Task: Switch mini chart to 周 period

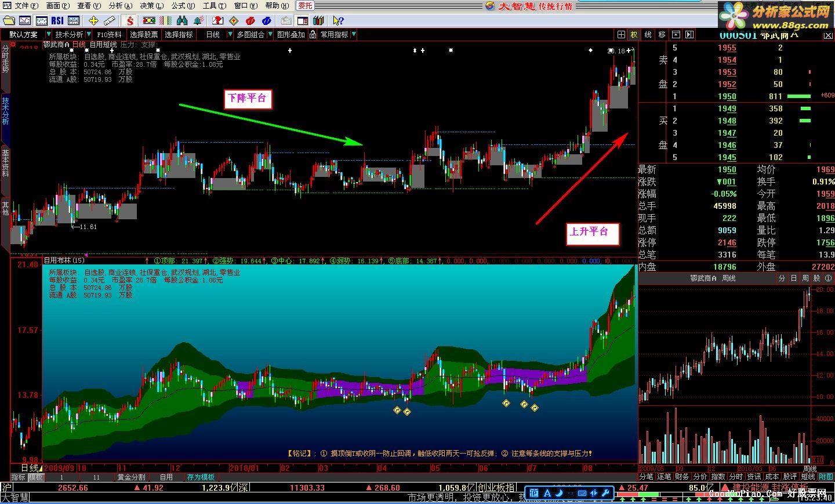Action: (805, 278)
